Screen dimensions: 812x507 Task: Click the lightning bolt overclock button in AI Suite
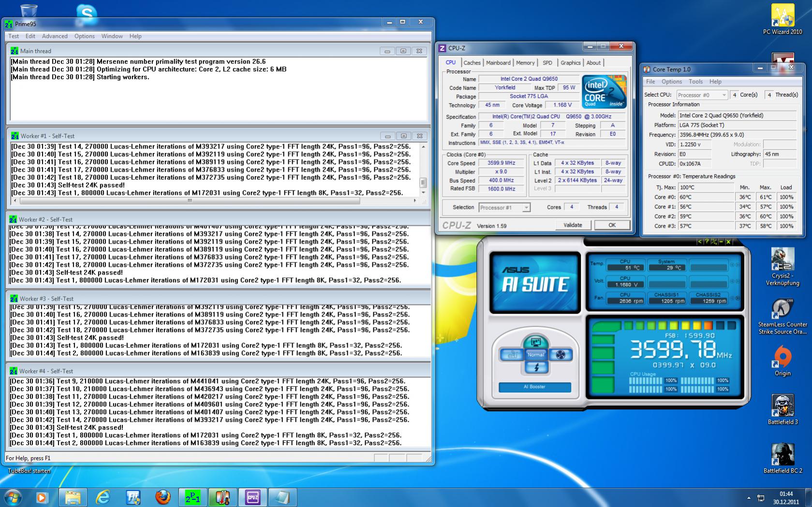click(x=536, y=367)
